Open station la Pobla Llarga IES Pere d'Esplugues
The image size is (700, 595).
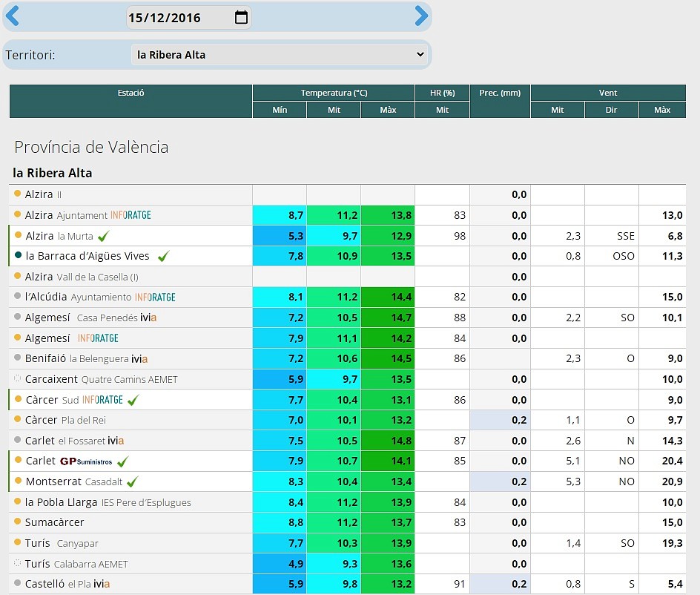(x=108, y=502)
